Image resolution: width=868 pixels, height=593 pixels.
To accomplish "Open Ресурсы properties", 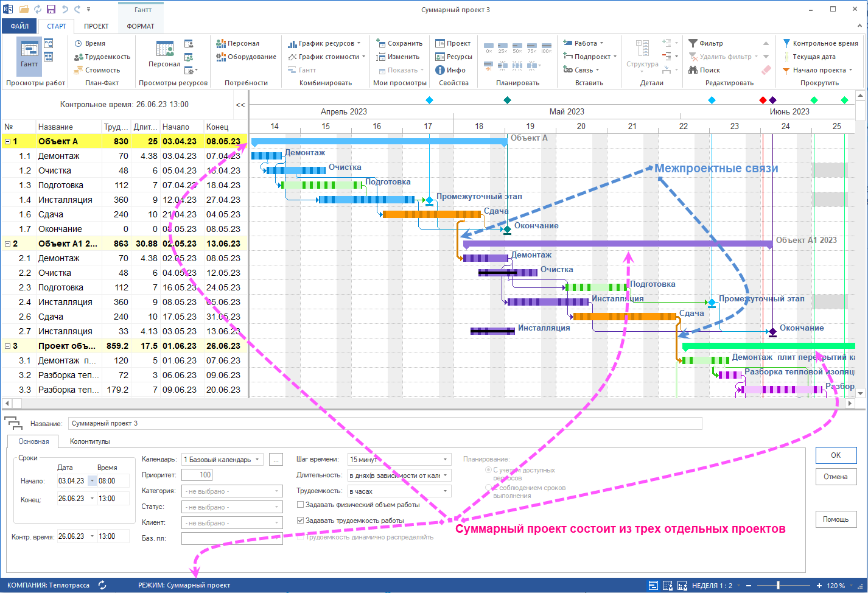I will click(x=453, y=57).
